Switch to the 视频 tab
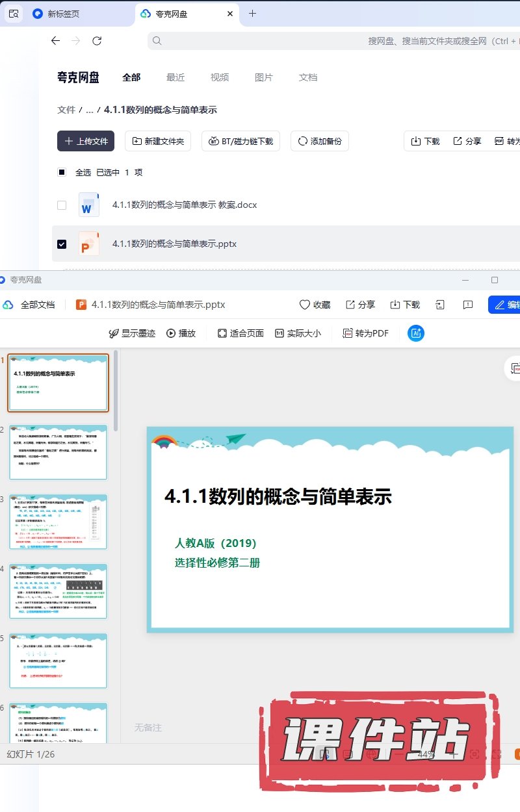Image resolution: width=520 pixels, height=812 pixels. pyautogui.click(x=220, y=77)
